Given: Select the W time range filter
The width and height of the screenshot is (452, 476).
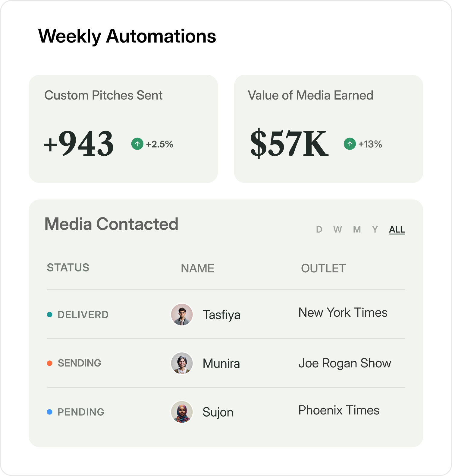Looking at the screenshot, I should pyautogui.click(x=337, y=230).
